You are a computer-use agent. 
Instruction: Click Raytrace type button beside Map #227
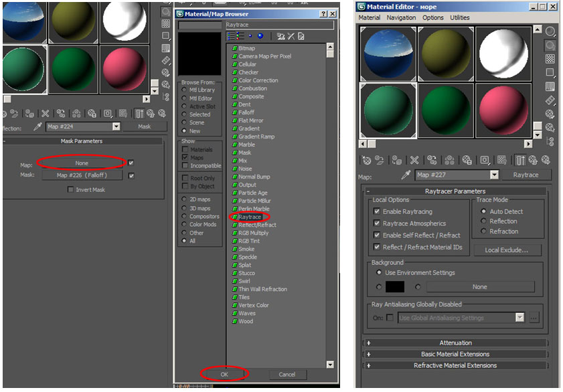[526, 175]
